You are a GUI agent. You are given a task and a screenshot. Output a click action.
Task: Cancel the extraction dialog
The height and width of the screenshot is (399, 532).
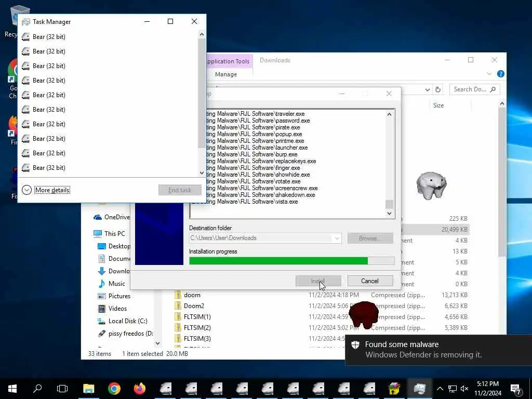tap(370, 281)
